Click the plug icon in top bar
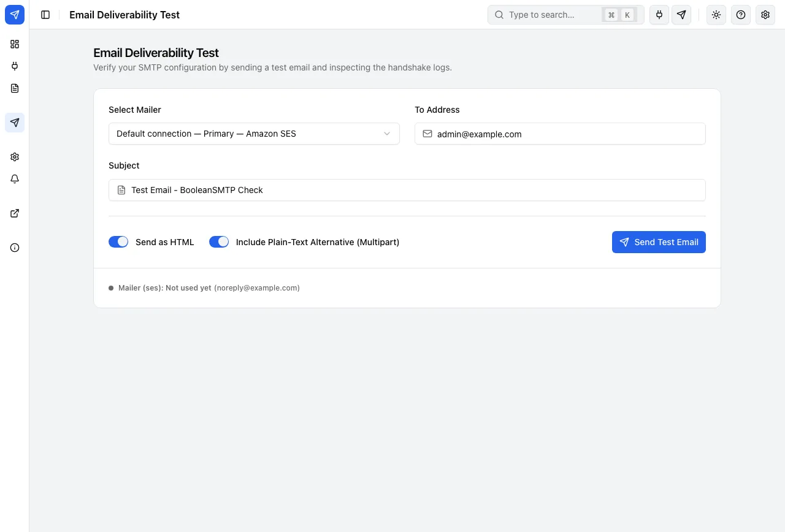785x532 pixels. pyautogui.click(x=659, y=15)
